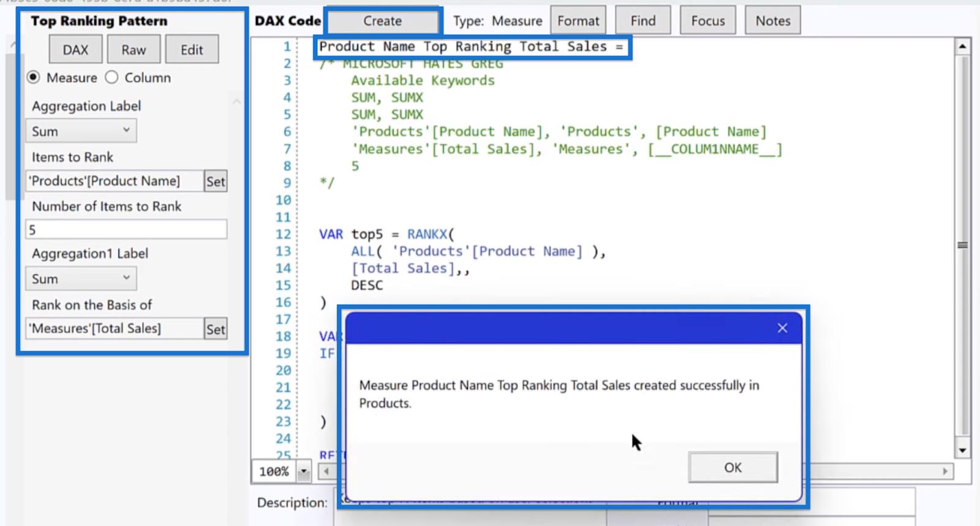Click the Raw button
980x526 pixels.
tap(134, 50)
